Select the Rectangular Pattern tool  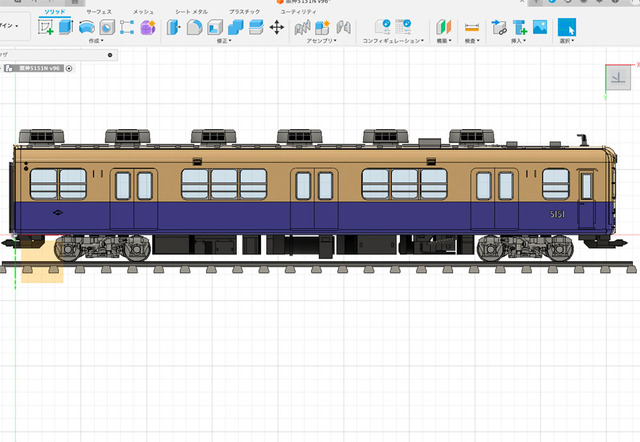(127, 27)
